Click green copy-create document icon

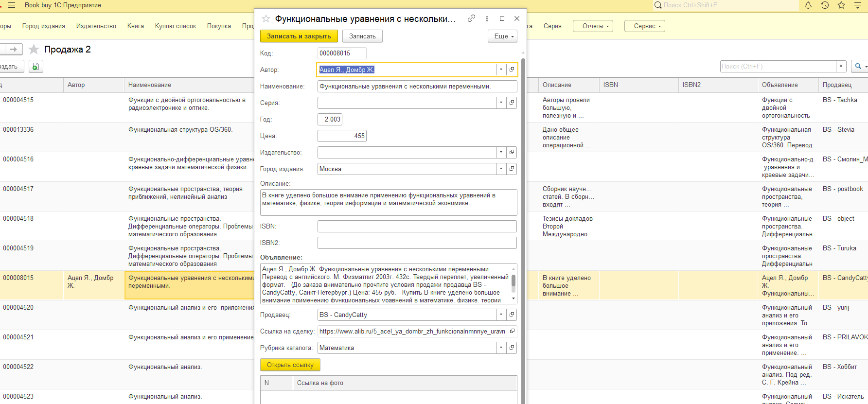36,67
